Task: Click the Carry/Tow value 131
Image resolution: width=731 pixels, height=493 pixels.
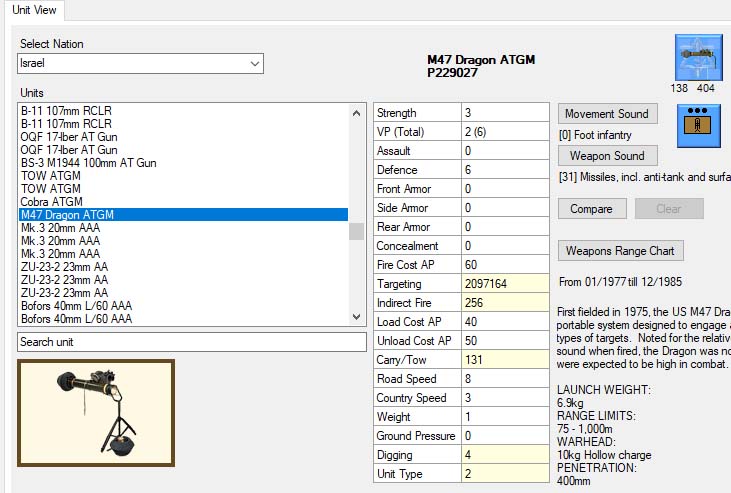Action: tap(505, 360)
